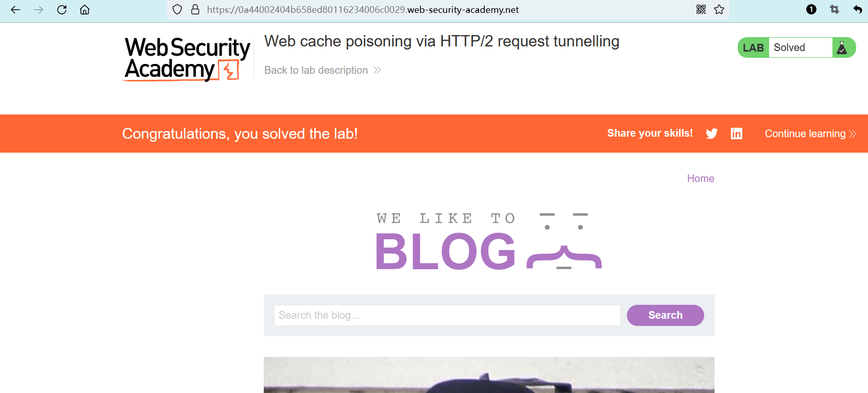The height and width of the screenshot is (393, 868).
Task: Click the undo arrow toolbar icon
Action: pos(857,9)
